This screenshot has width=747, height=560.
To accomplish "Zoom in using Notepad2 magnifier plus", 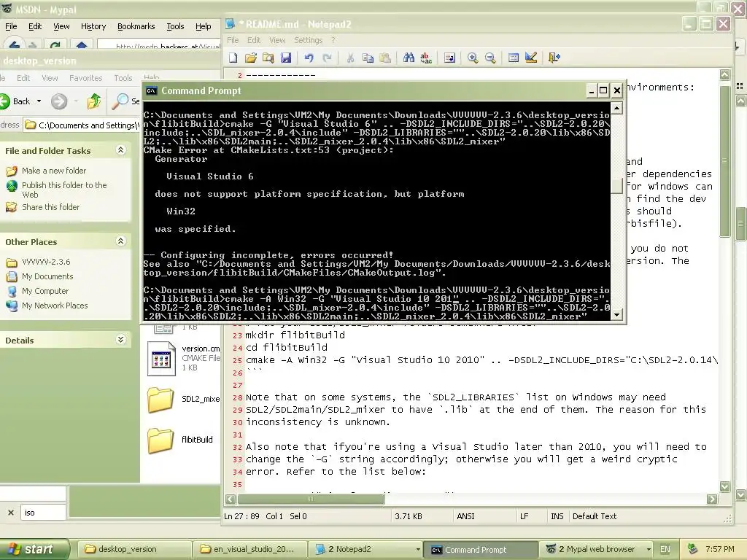I will 473,58.
